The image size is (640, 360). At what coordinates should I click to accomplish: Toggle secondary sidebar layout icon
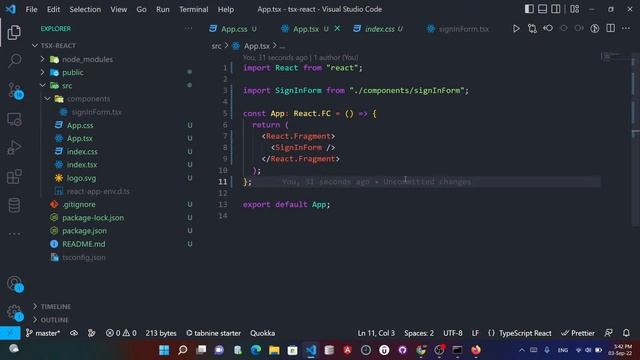tap(556, 9)
